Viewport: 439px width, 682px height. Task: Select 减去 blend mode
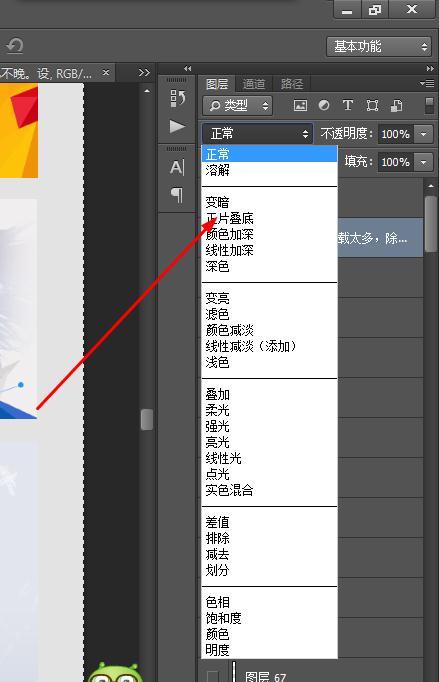click(x=269, y=554)
